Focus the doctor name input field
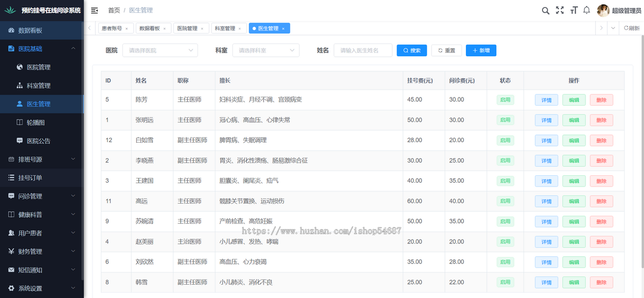Viewport: 644px width, 298px height. (363, 50)
